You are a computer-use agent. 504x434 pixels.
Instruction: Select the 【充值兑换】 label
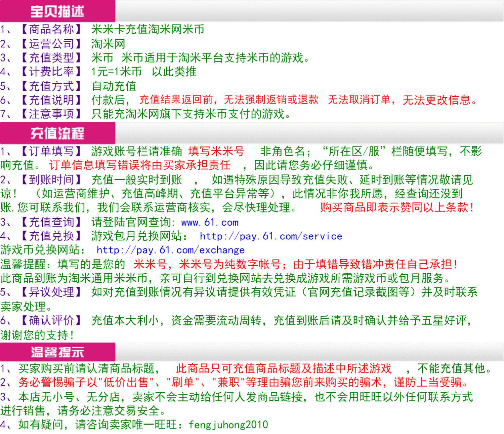pos(51,236)
